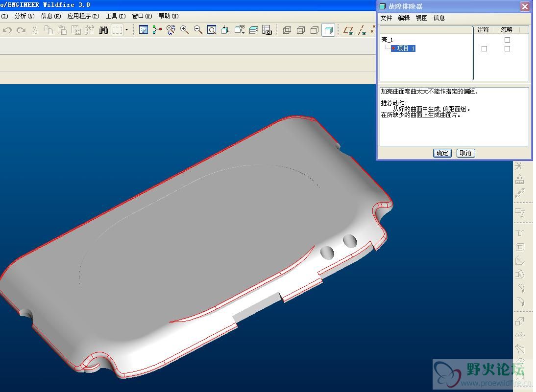
Task: Click the Regenerate model icon
Action: pyautogui.click(x=89, y=30)
